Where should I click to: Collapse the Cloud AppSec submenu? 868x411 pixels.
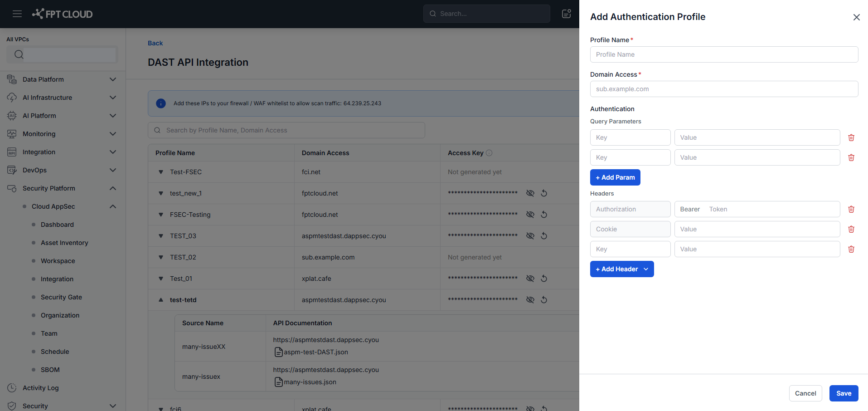(113, 206)
